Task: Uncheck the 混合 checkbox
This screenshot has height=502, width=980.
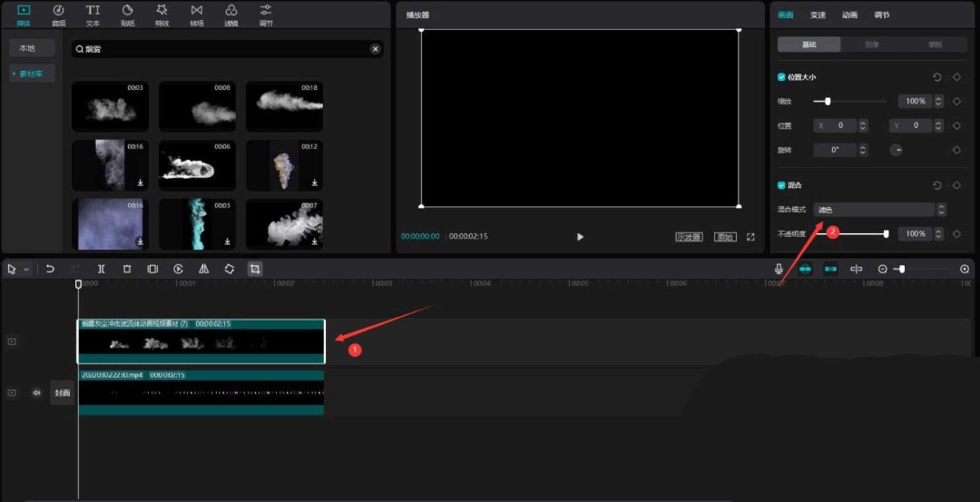Action: tap(782, 185)
